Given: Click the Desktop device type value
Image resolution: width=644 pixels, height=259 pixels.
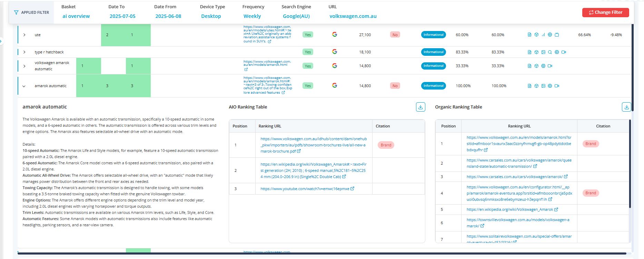Looking at the screenshot, I should pyautogui.click(x=211, y=16).
